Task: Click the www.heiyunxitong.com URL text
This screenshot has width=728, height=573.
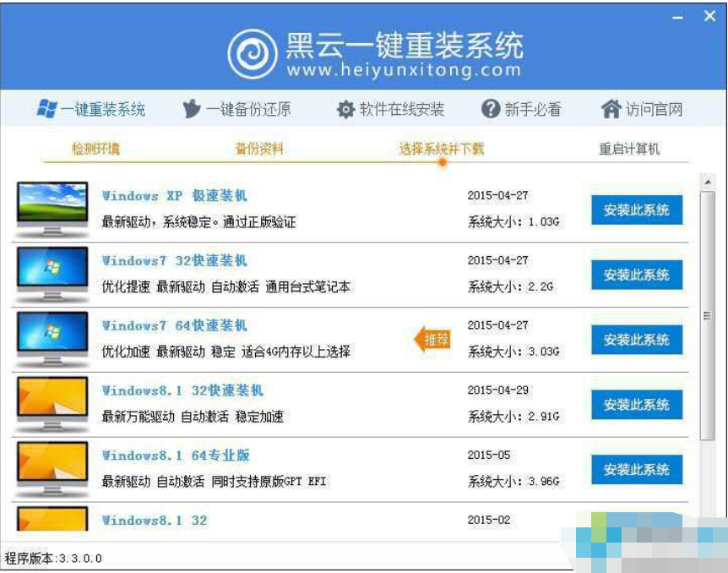Action: [404, 71]
